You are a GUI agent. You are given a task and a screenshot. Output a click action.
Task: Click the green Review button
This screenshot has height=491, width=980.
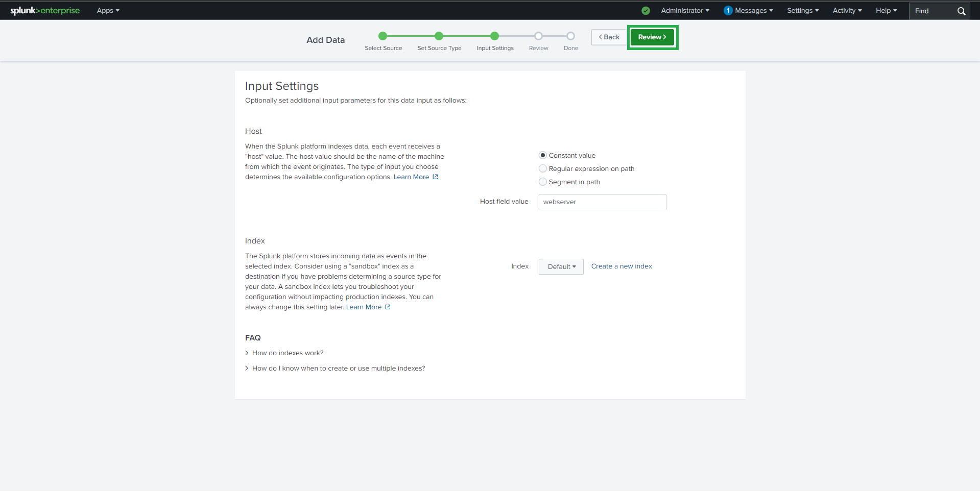653,37
